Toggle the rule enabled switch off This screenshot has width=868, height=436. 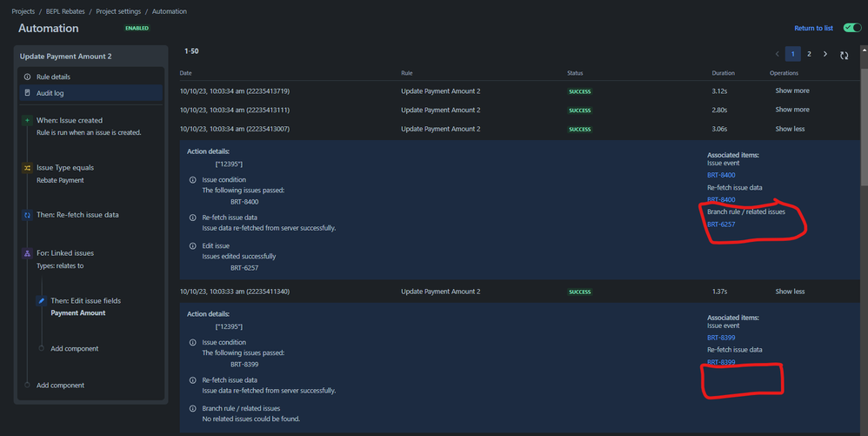click(x=852, y=28)
